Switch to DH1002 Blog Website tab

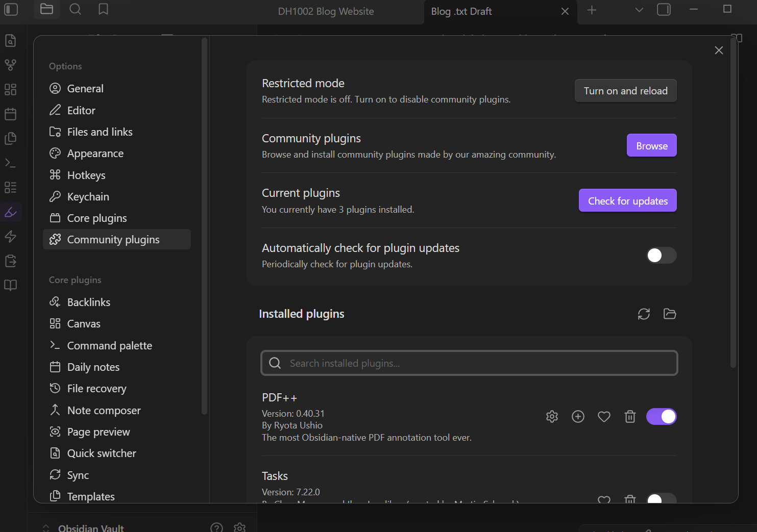[x=326, y=11]
